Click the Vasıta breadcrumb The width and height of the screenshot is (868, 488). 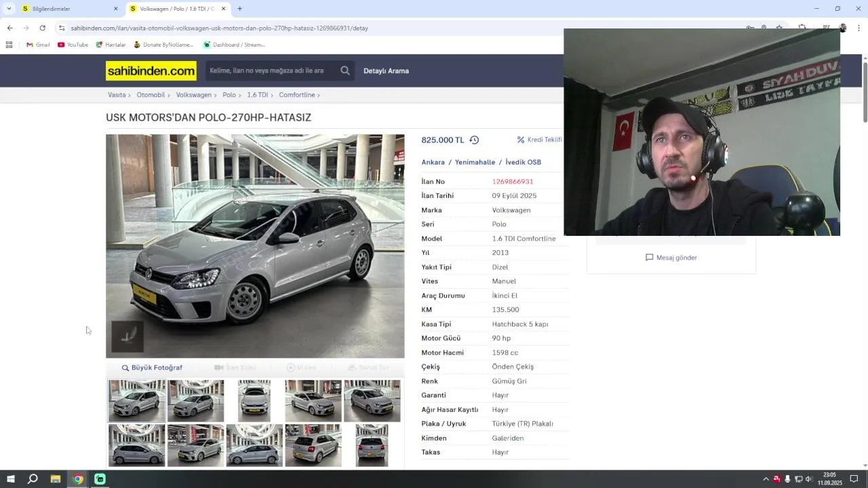[x=117, y=95]
